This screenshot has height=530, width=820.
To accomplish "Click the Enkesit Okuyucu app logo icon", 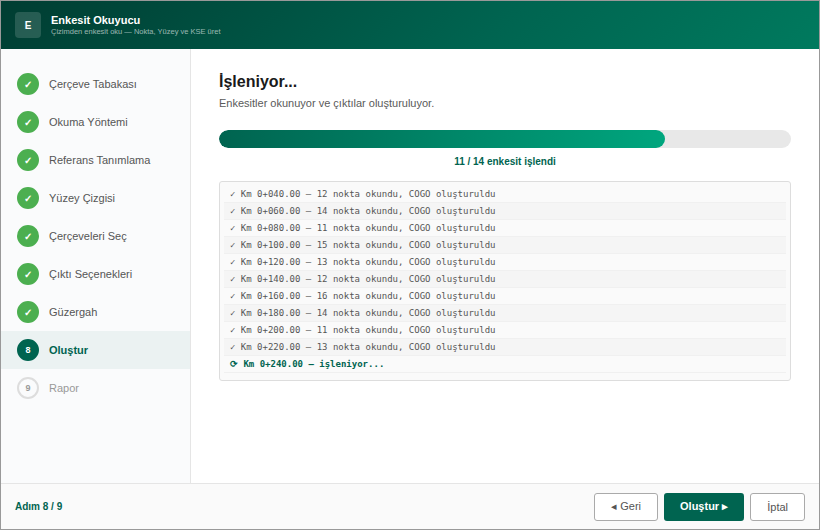I will pyautogui.click(x=28, y=25).
